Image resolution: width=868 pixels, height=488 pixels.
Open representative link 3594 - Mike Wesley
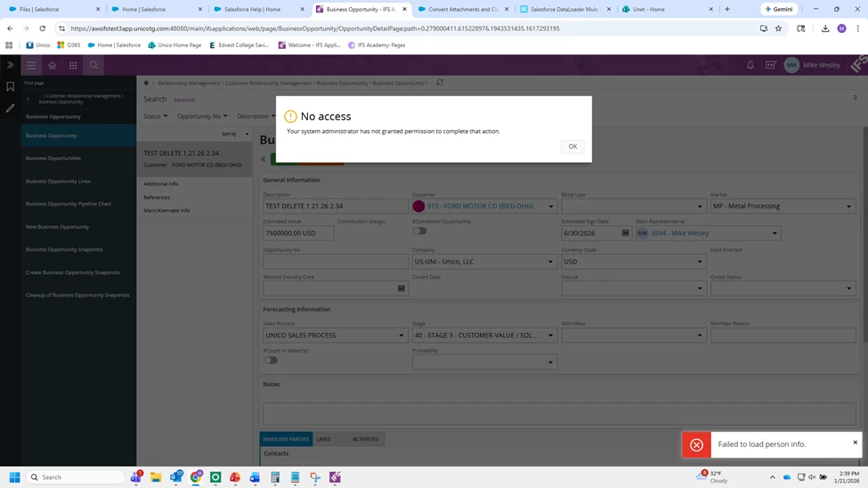680,233
